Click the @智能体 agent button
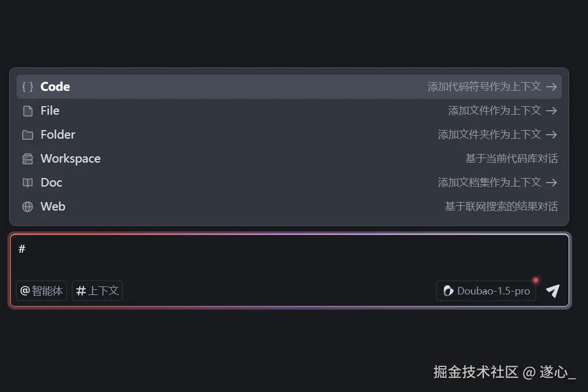Screen dimensions: 588x392 [x=41, y=291]
